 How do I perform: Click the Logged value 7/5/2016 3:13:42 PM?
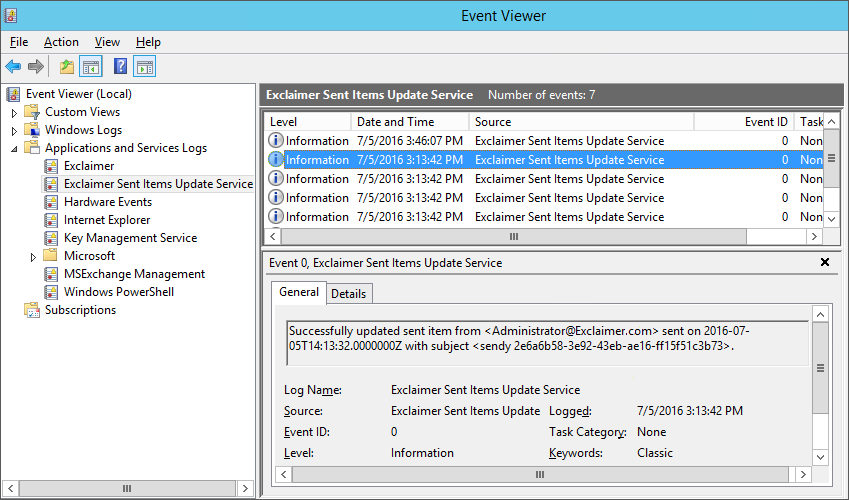coord(690,411)
